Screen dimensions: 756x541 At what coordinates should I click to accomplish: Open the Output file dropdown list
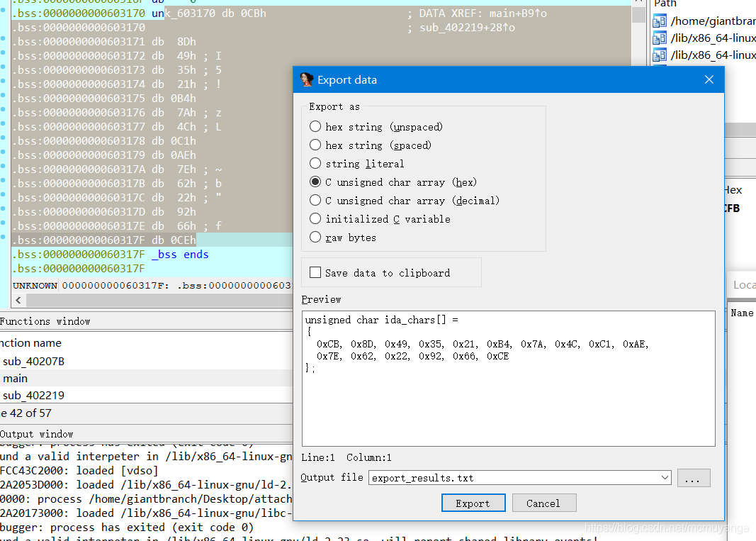663,477
